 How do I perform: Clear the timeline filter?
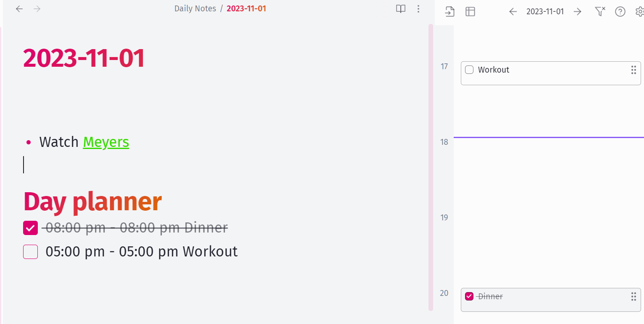[x=600, y=11]
